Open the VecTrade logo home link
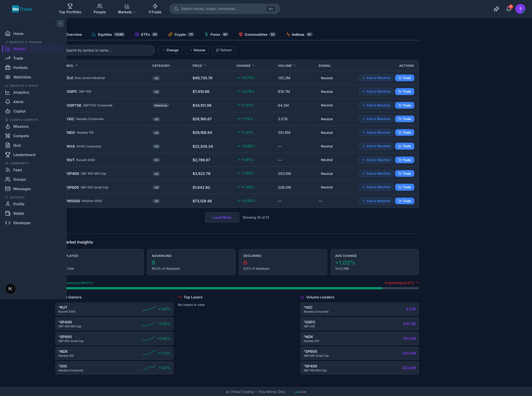The height and width of the screenshot is (396, 532). pos(22,9)
